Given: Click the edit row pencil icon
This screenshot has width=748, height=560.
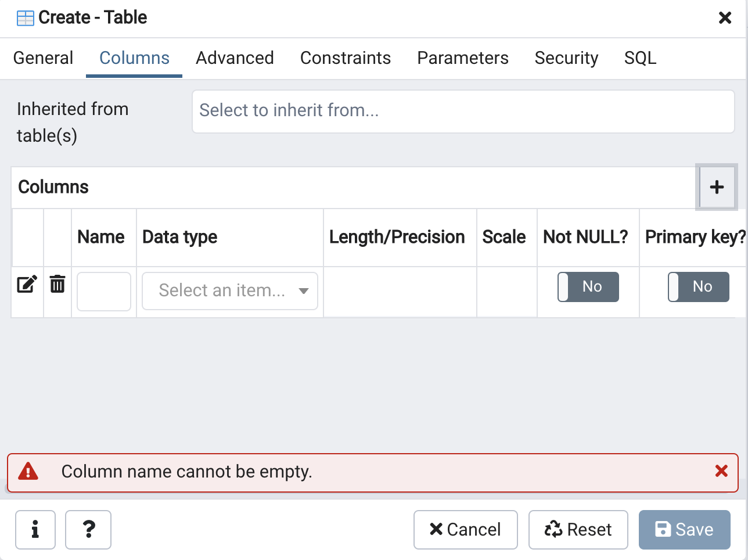Looking at the screenshot, I should coord(27,285).
